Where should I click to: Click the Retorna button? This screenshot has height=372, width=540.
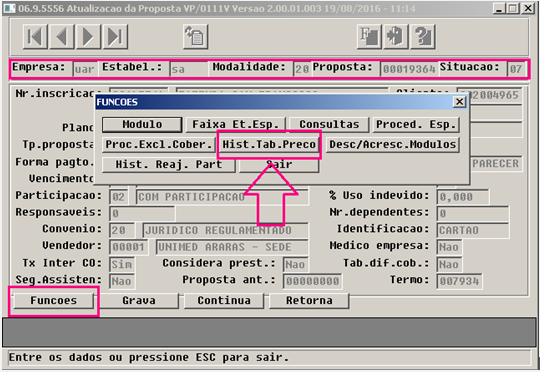point(309,301)
